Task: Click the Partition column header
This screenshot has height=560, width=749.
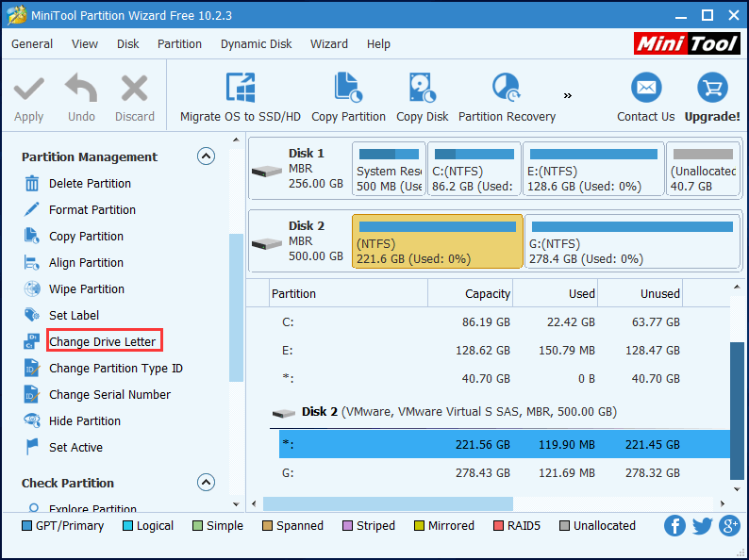Action: pos(349,293)
